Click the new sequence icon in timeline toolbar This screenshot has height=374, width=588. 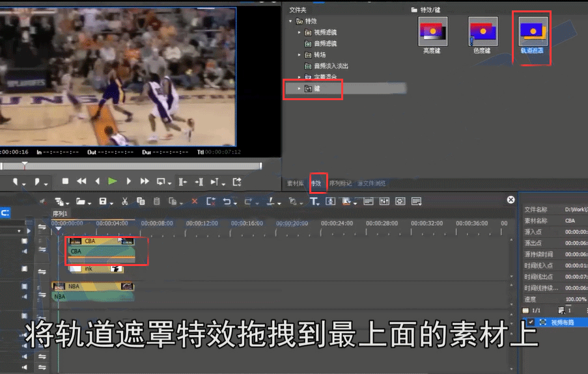click(59, 202)
